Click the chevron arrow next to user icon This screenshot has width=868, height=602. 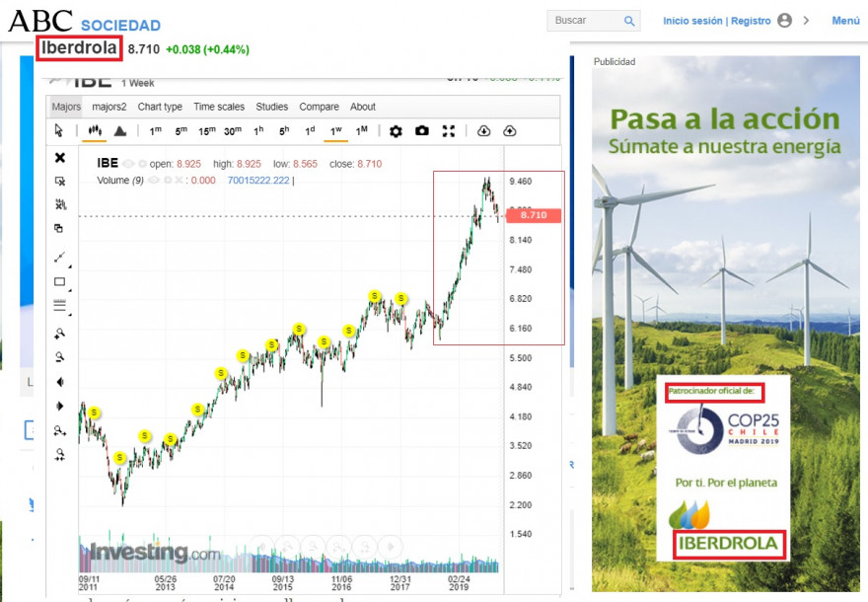(x=806, y=21)
